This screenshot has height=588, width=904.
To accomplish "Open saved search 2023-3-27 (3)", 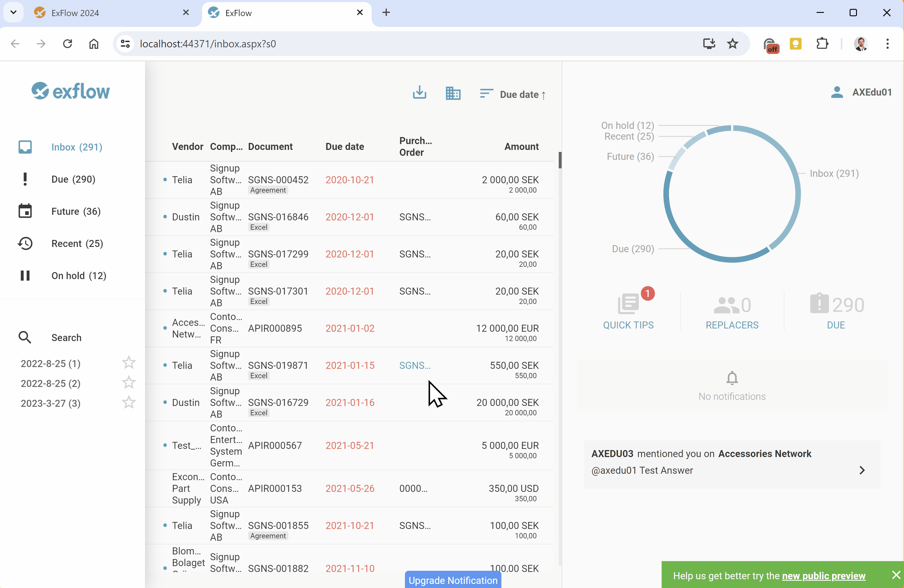I will click(x=51, y=403).
